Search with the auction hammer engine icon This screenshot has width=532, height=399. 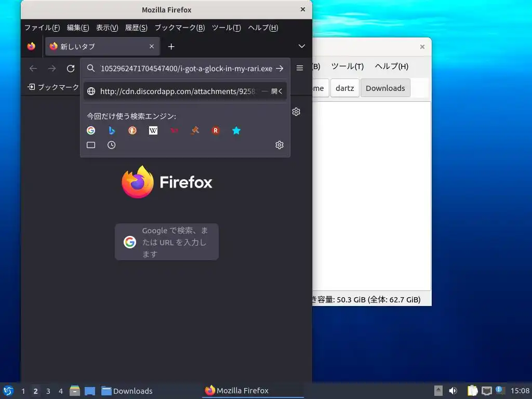pyautogui.click(x=195, y=130)
